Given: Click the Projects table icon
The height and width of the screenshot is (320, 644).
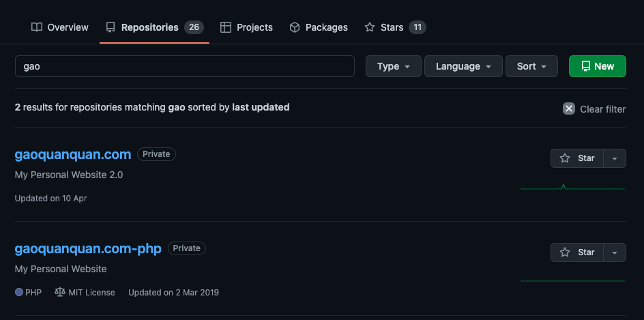Looking at the screenshot, I should coord(226,27).
